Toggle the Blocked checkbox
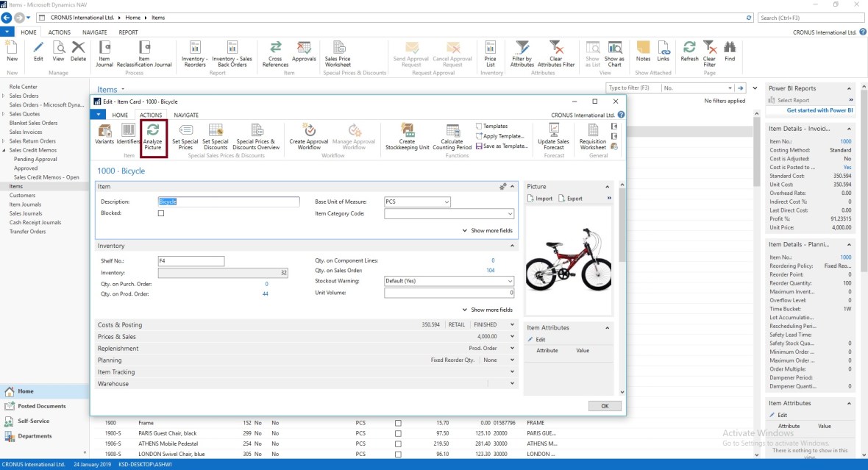This screenshot has width=868, height=470. pos(161,213)
